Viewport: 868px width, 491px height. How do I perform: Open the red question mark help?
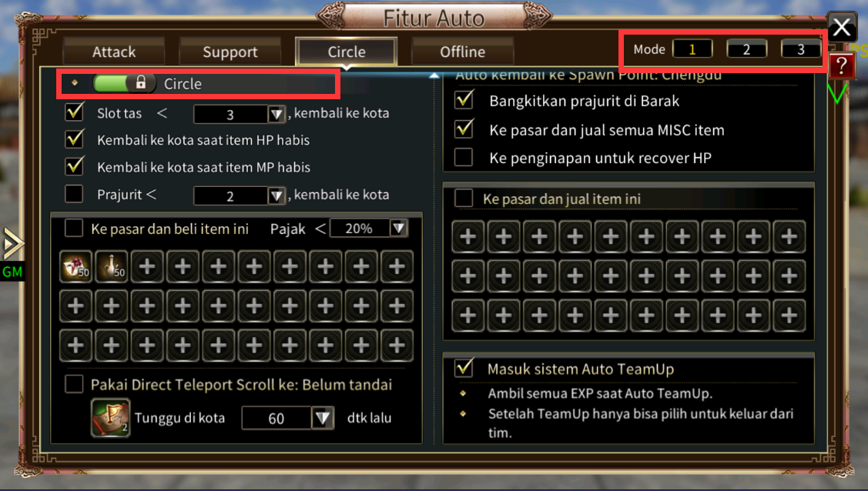pos(841,66)
